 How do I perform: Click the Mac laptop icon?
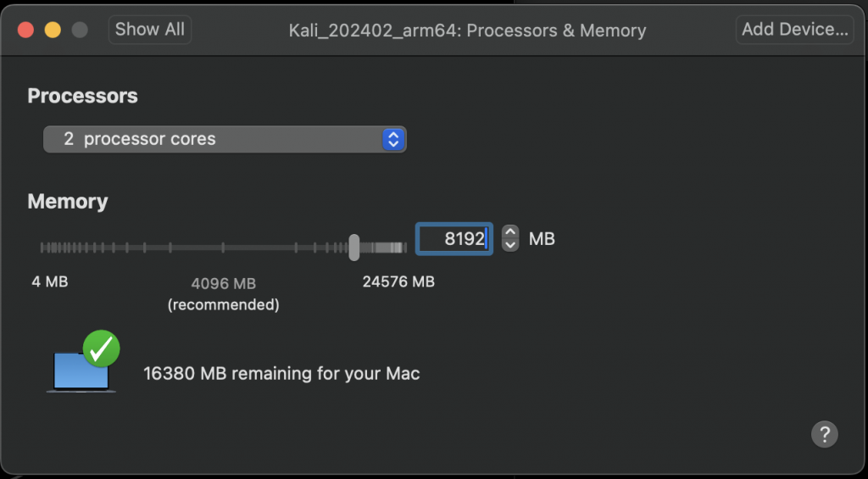click(x=80, y=371)
